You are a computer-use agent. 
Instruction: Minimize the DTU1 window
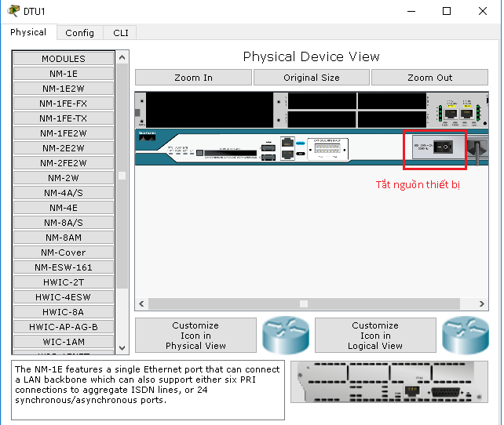pos(411,11)
